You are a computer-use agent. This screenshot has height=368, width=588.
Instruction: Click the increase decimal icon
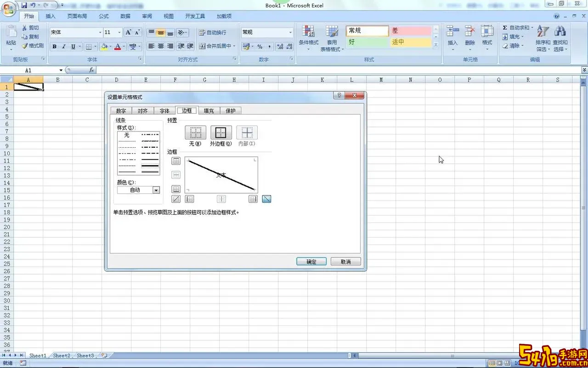[280, 46]
